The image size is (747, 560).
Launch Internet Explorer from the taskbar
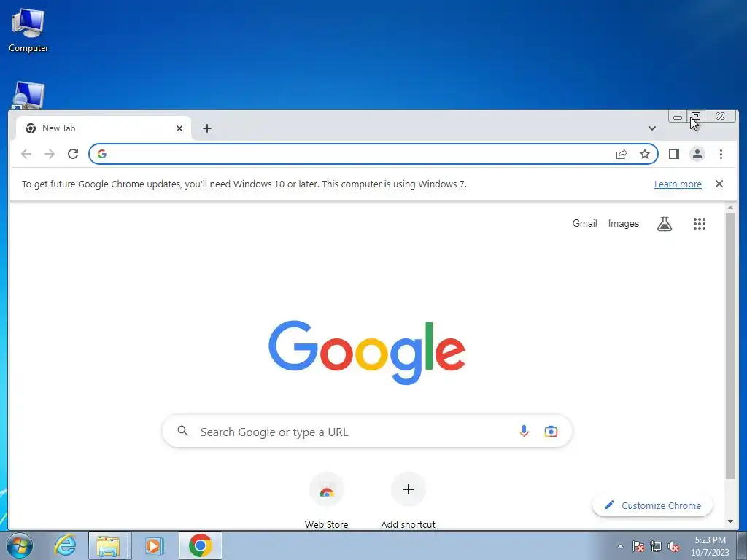point(65,545)
